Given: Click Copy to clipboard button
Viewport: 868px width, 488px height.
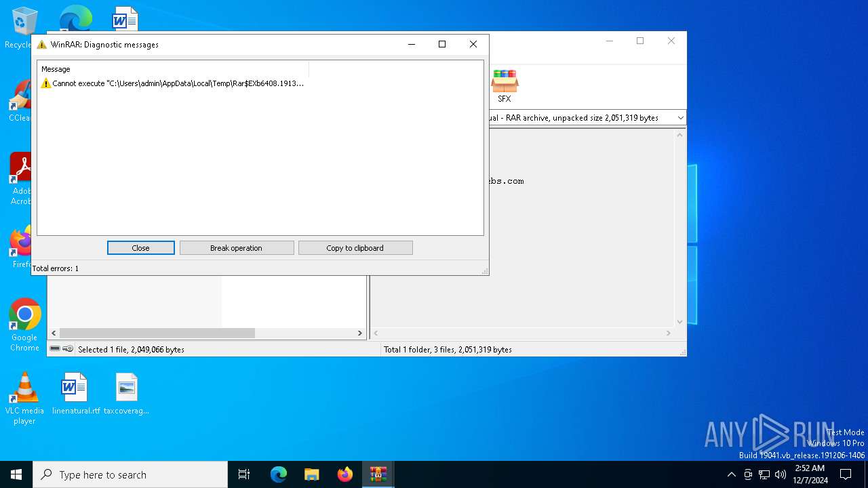Looking at the screenshot, I should click(355, 248).
